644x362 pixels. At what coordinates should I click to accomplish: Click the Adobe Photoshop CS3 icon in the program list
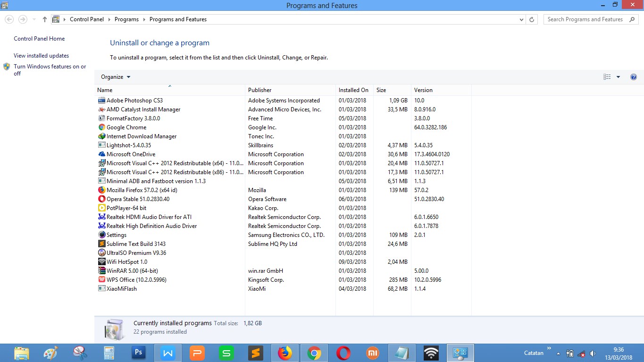(101, 101)
